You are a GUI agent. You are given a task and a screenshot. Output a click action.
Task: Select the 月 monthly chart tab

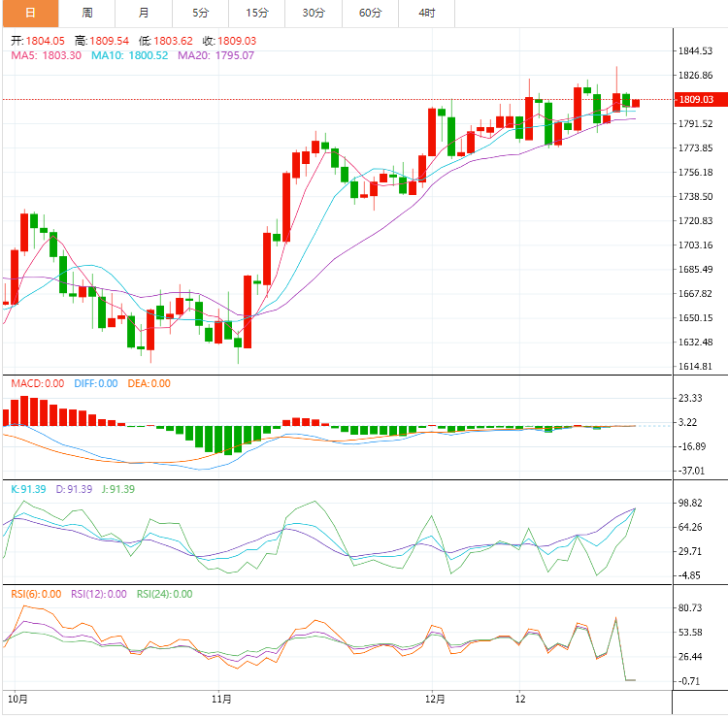pyautogui.click(x=144, y=13)
